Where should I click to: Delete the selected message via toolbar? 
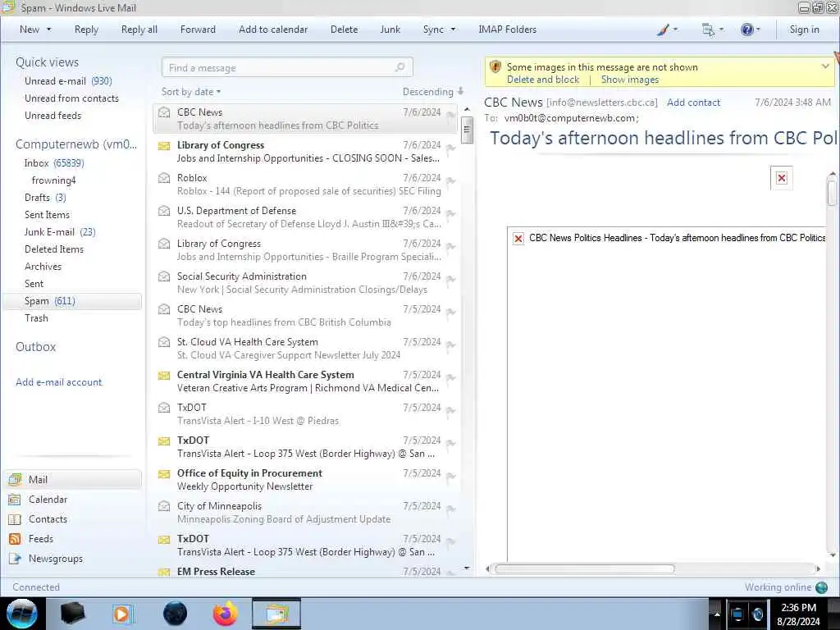click(344, 30)
